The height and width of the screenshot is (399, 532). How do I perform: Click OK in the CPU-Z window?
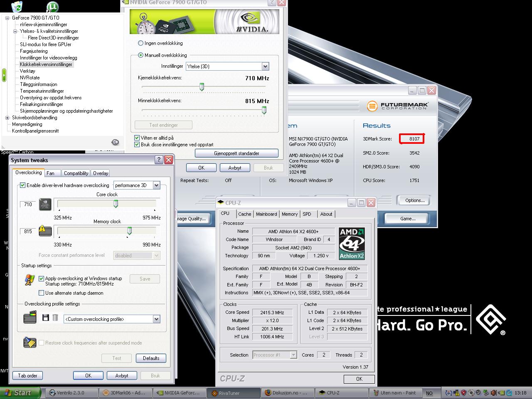pyautogui.click(x=359, y=379)
